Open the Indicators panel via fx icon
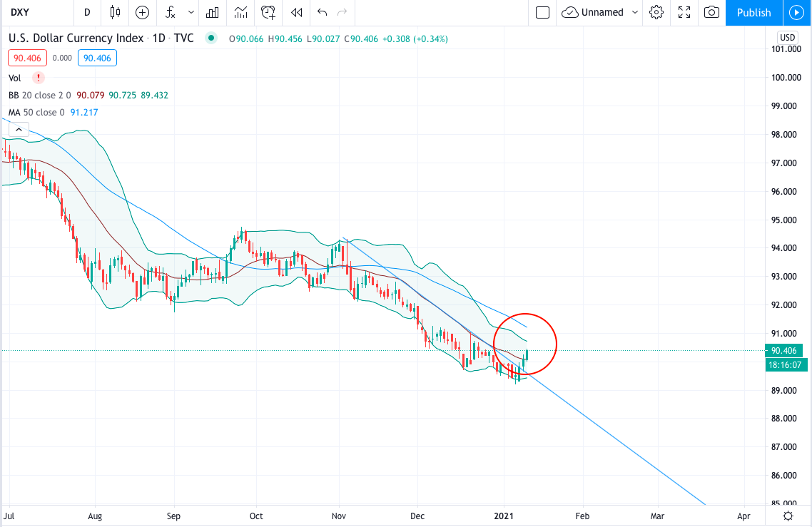Image resolution: width=812 pixels, height=527 pixels. (x=170, y=13)
